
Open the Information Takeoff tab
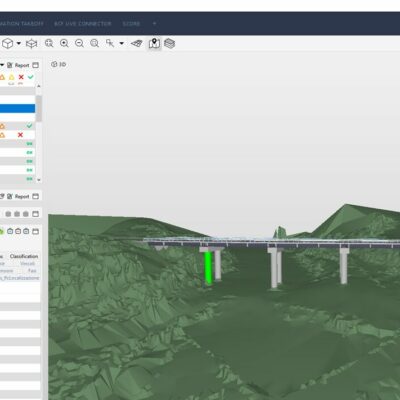[22, 24]
